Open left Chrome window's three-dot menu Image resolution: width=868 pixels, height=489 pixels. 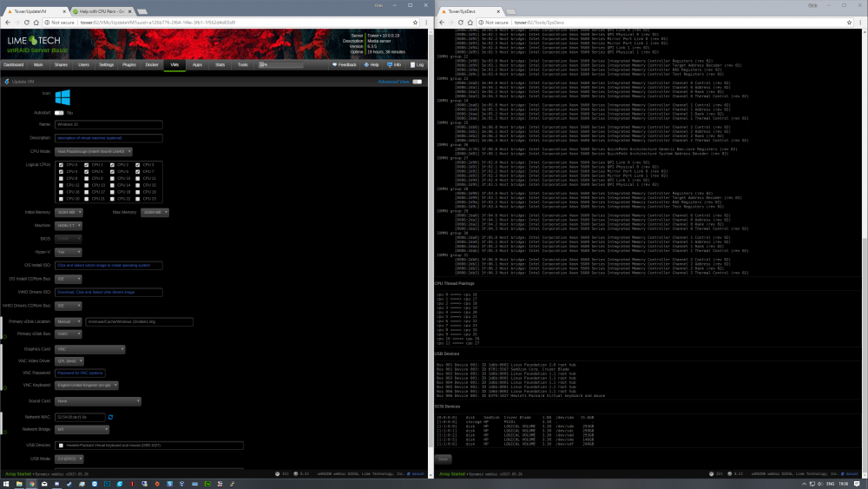coord(425,23)
